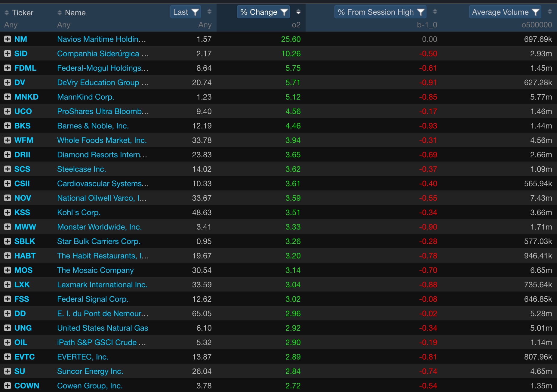Screen dimensions: 557x392
Task: Click NM's 25.60 percent change value
Action: (291, 39)
